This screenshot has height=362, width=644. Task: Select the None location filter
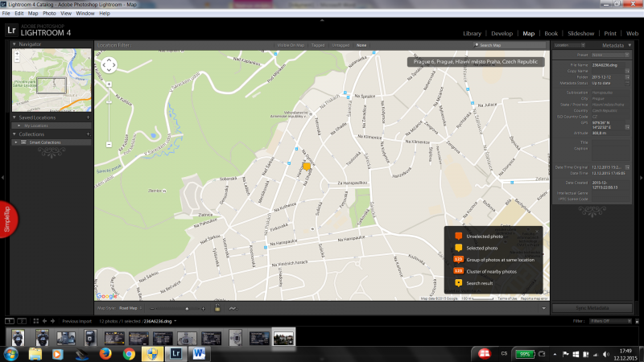click(x=361, y=45)
